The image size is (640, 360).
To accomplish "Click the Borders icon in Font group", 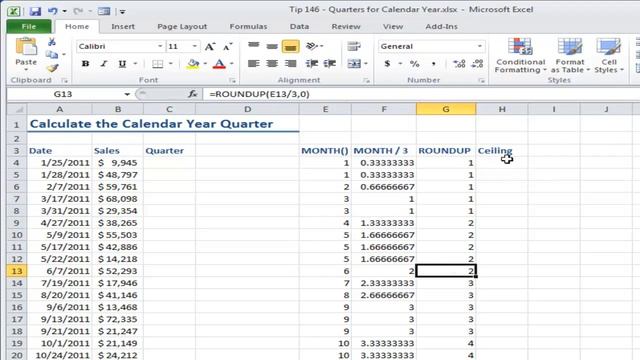I will [x=158, y=64].
